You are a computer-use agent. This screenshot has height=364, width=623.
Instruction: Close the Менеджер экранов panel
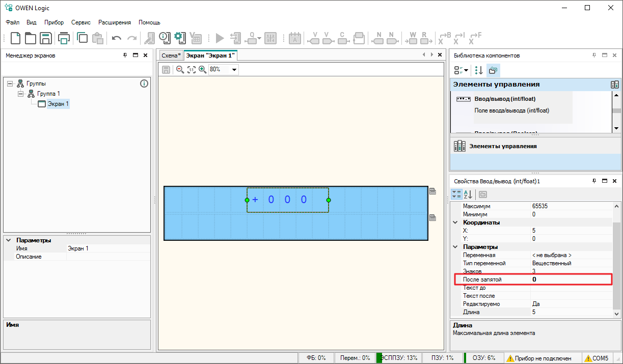pyautogui.click(x=145, y=55)
